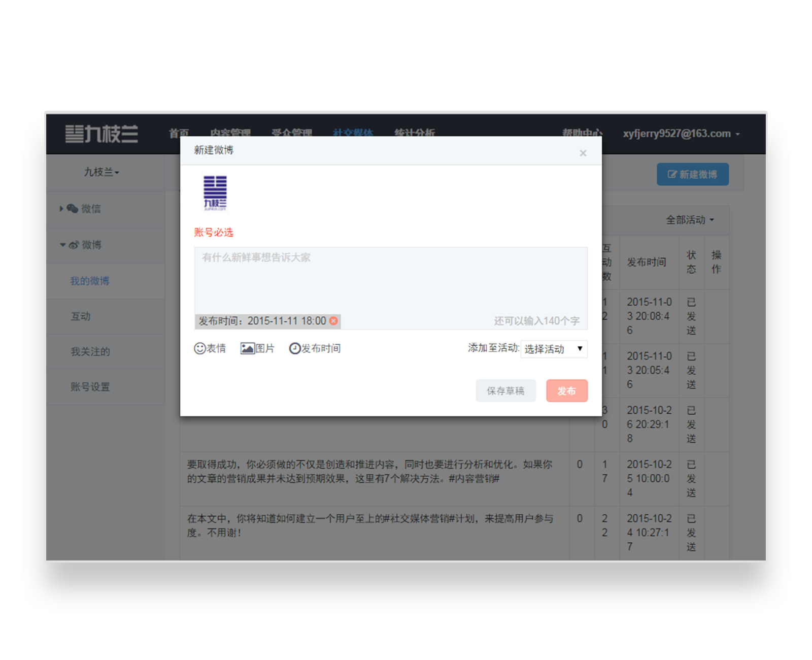
Task: Click the 微博 Weibo sidebar icon
Action: coord(74,245)
